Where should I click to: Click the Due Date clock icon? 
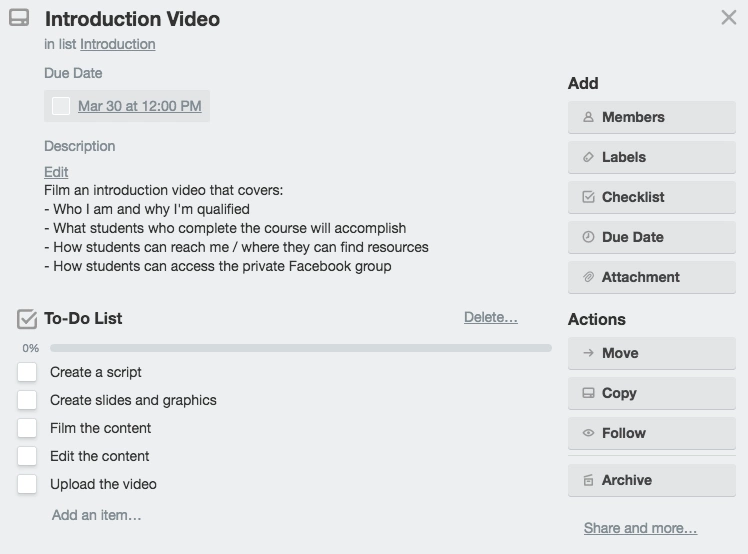588,237
